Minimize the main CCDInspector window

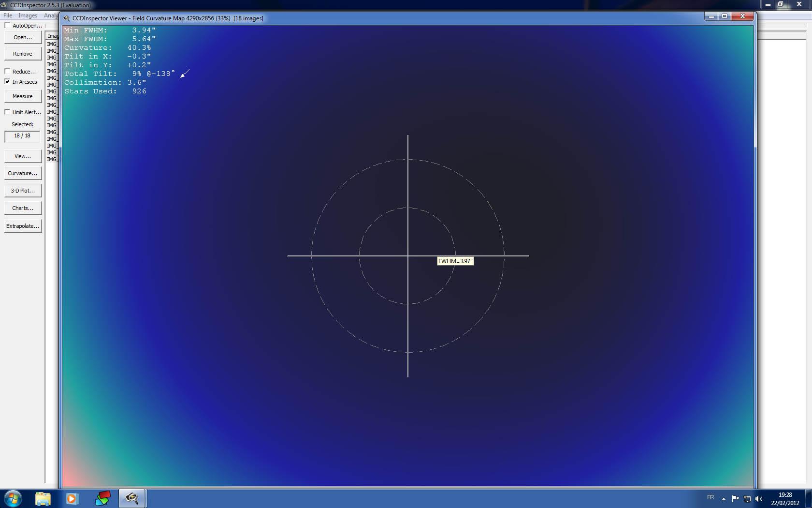(768, 4)
